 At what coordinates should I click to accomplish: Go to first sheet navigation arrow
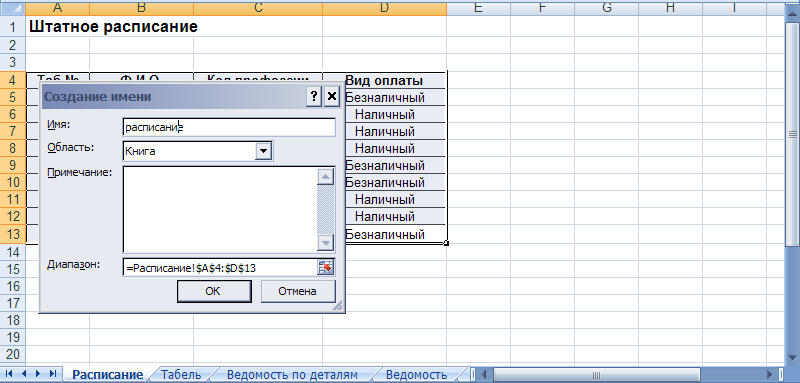(x=9, y=374)
